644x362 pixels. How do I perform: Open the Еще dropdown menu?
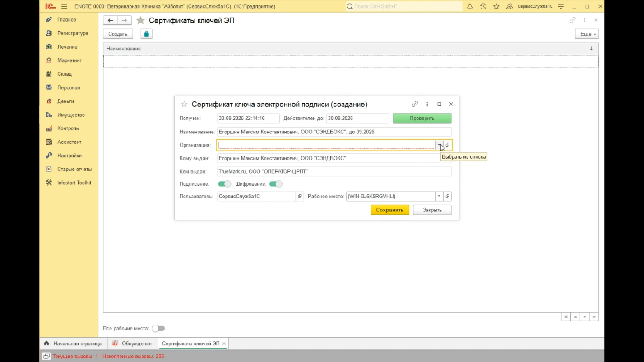coord(587,34)
